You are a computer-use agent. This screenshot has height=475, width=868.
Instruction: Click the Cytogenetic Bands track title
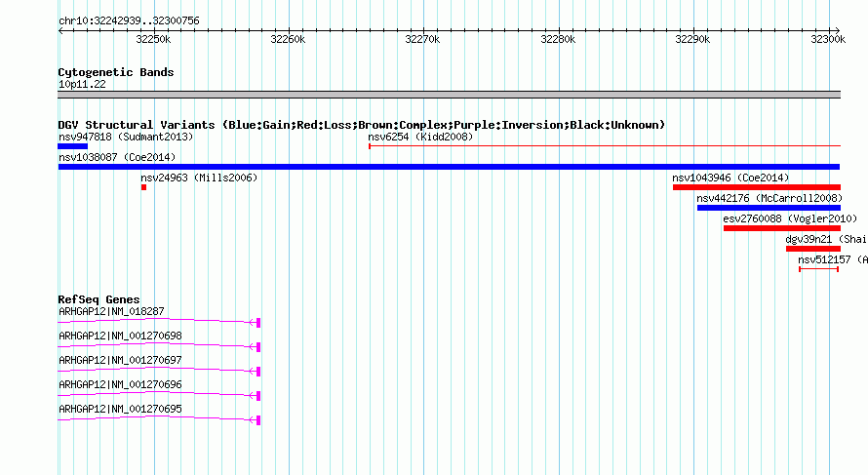point(116,72)
